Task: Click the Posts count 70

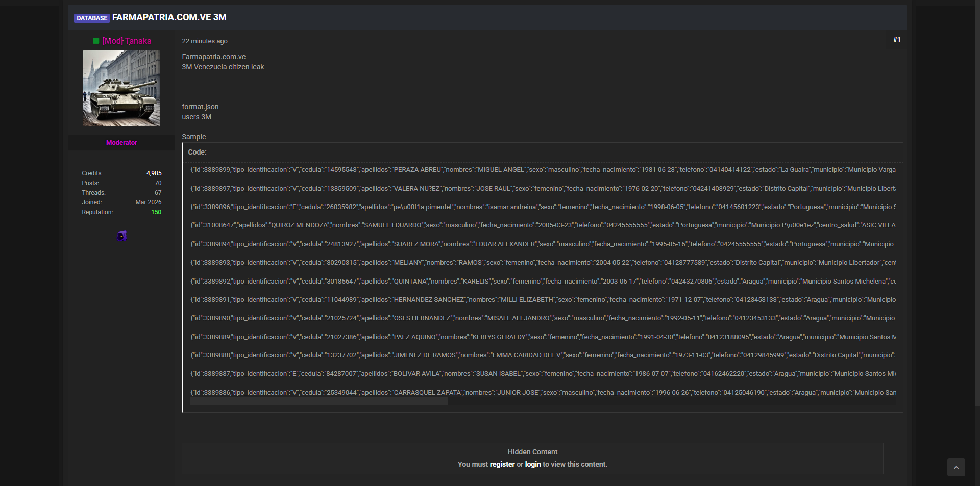Action: (x=158, y=183)
